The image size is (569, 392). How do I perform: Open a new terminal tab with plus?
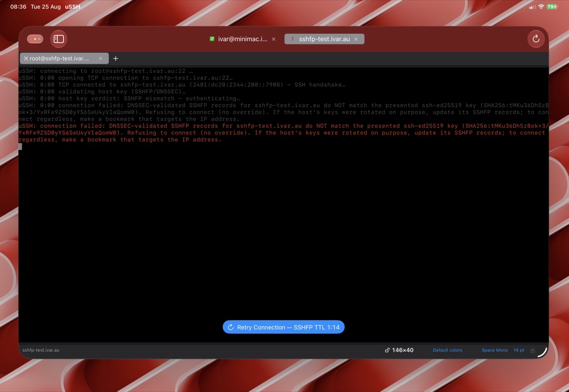pyautogui.click(x=116, y=58)
